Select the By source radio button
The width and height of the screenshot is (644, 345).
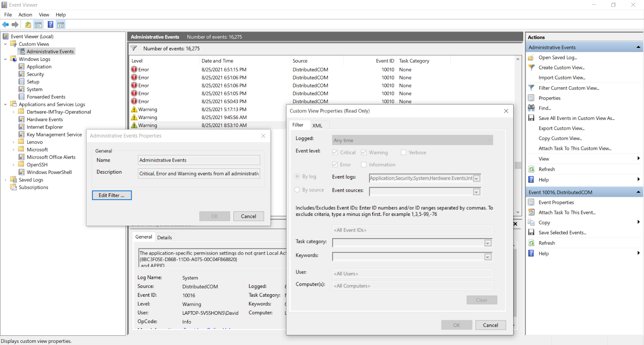coord(297,190)
